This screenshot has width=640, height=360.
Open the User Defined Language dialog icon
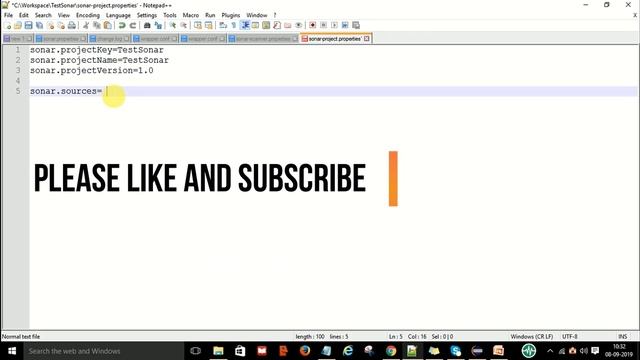pyautogui.click(x=256, y=25)
